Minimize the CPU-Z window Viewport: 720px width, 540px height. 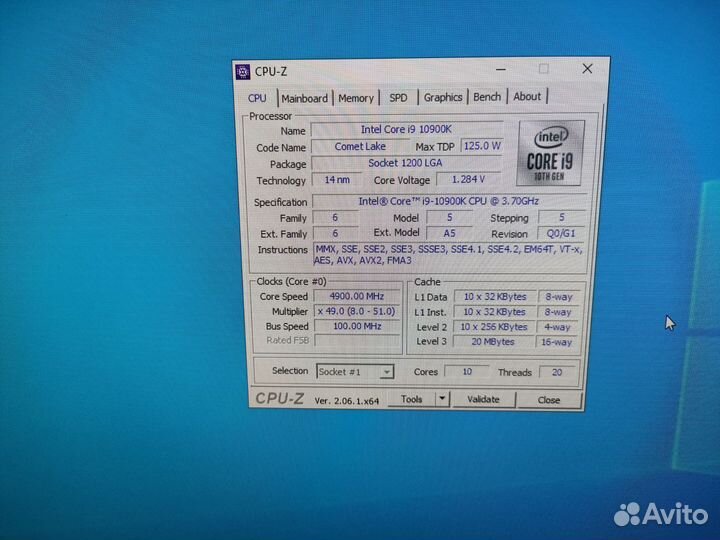click(501, 69)
